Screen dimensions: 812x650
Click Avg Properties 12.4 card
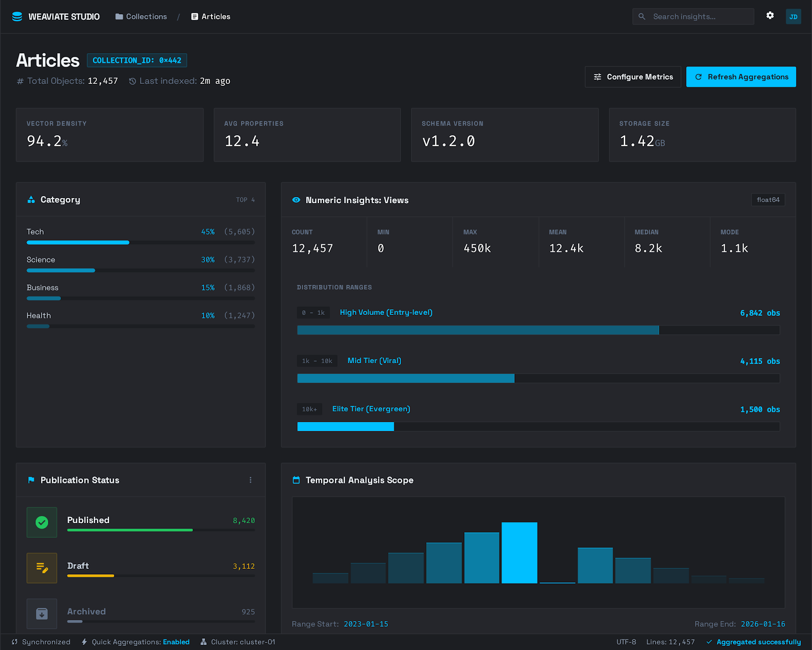pos(307,135)
